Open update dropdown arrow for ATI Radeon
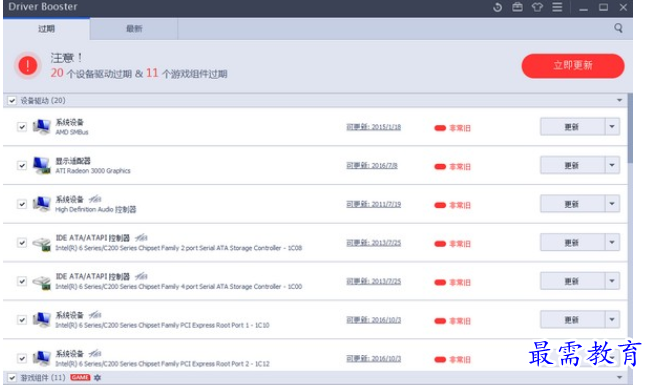The width and height of the screenshot is (650, 385). 612,165
